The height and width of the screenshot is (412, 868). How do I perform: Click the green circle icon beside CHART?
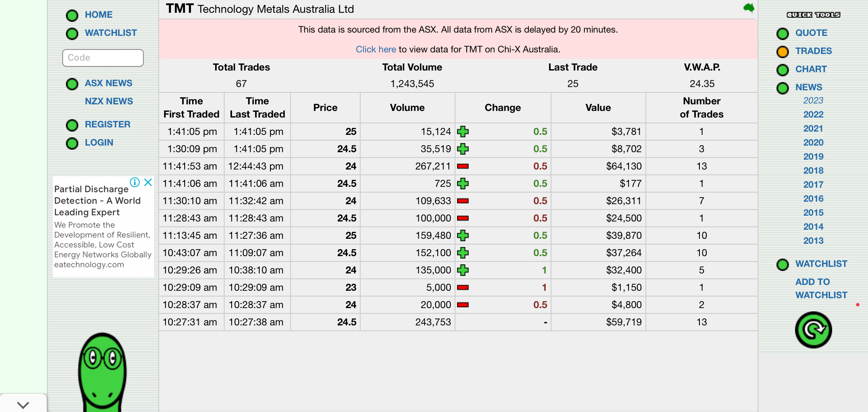[x=782, y=70]
